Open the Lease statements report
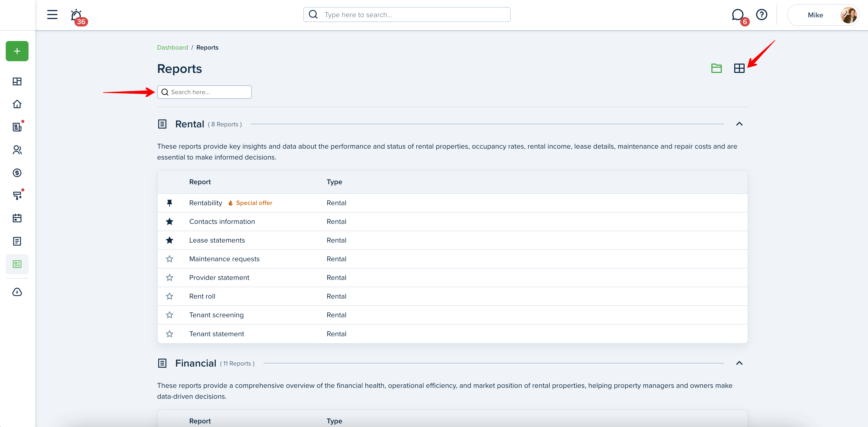This screenshot has height=427, width=868. [217, 240]
